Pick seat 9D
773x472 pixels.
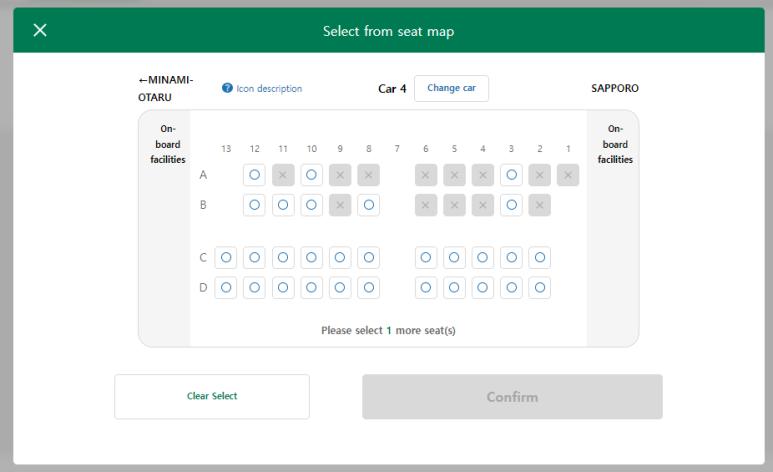pyautogui.click(x=340, y=288)
